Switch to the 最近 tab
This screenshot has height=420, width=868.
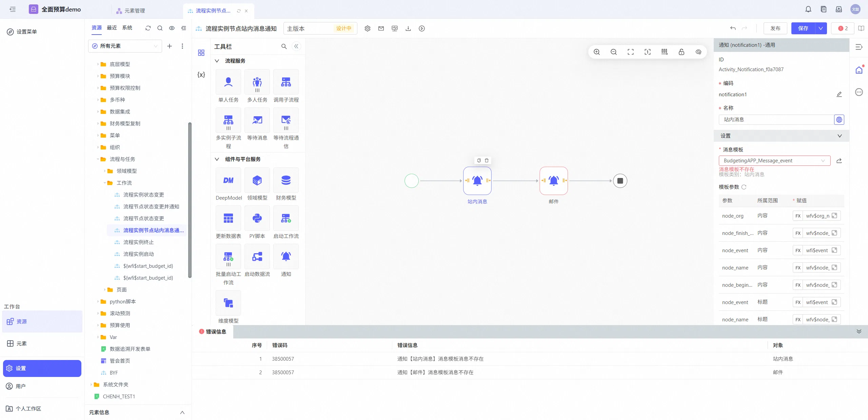[x=112, y=28]
